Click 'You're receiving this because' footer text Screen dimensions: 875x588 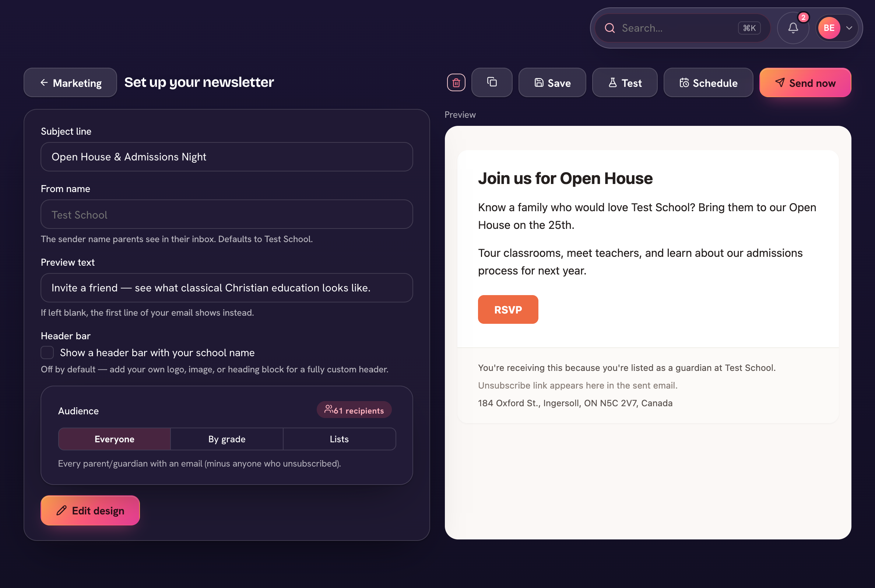click(627, 368)
